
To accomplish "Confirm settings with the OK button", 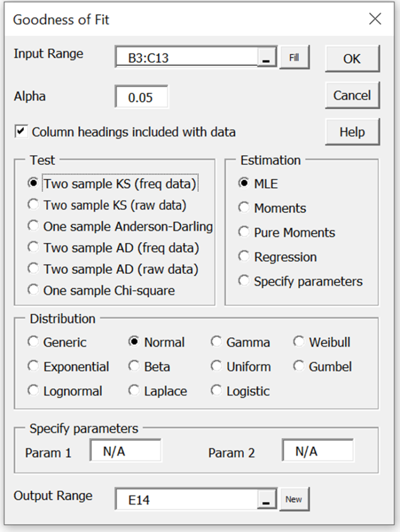I will (x=353, y=59).
